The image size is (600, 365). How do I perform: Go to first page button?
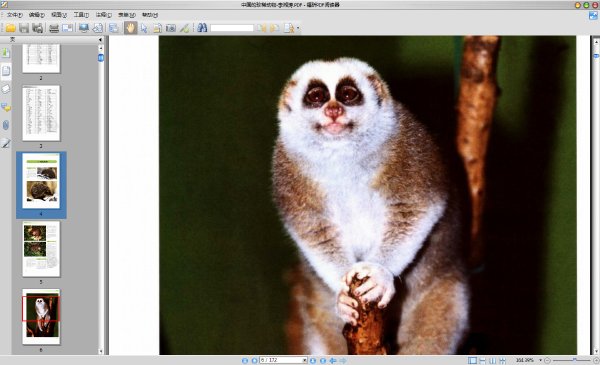point(245,360)
